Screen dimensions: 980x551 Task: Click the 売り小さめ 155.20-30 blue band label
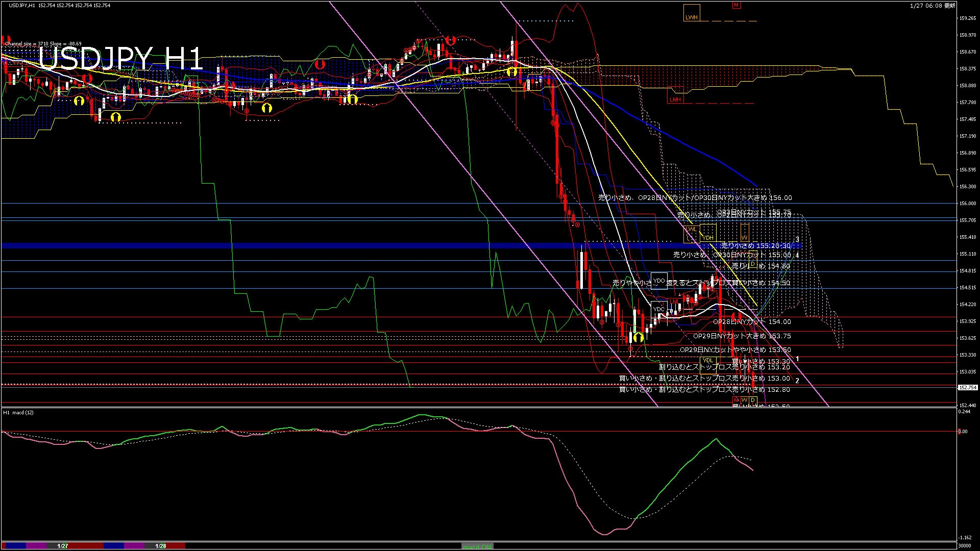point(755,246)
